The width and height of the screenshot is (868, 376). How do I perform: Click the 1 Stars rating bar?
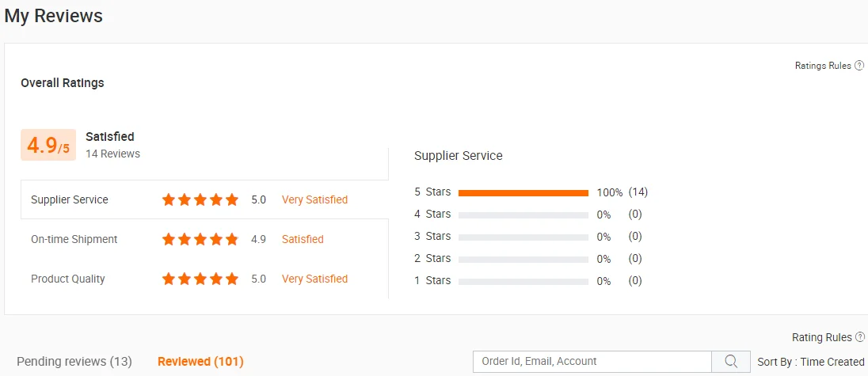click(523, 281)
